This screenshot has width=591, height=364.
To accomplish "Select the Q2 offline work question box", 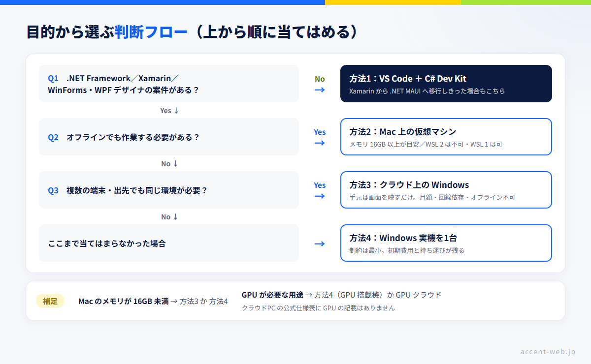I will [x=169, y=137].
